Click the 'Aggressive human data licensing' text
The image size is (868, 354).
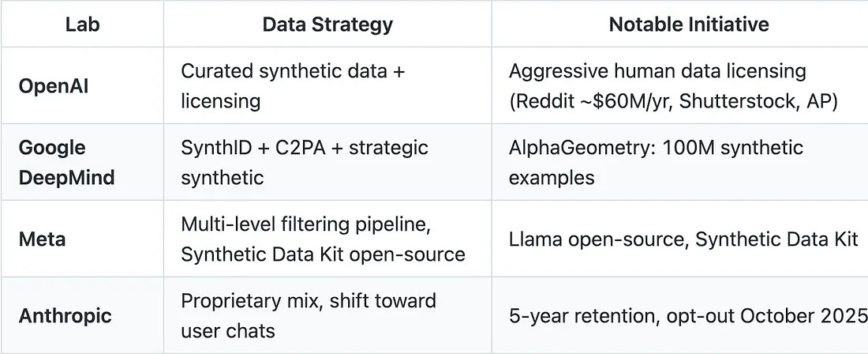(657, 71)
